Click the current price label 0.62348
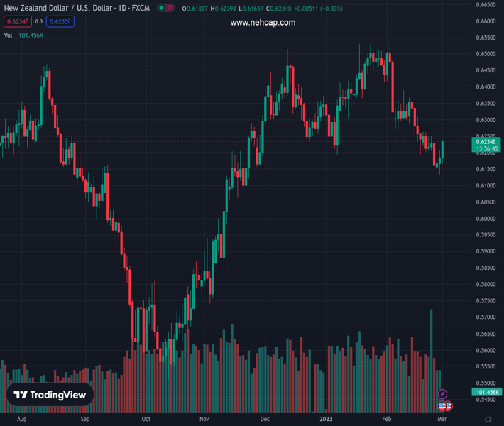Image resolution: width=504 pixels, height=426 pixels. pos(487,142)
